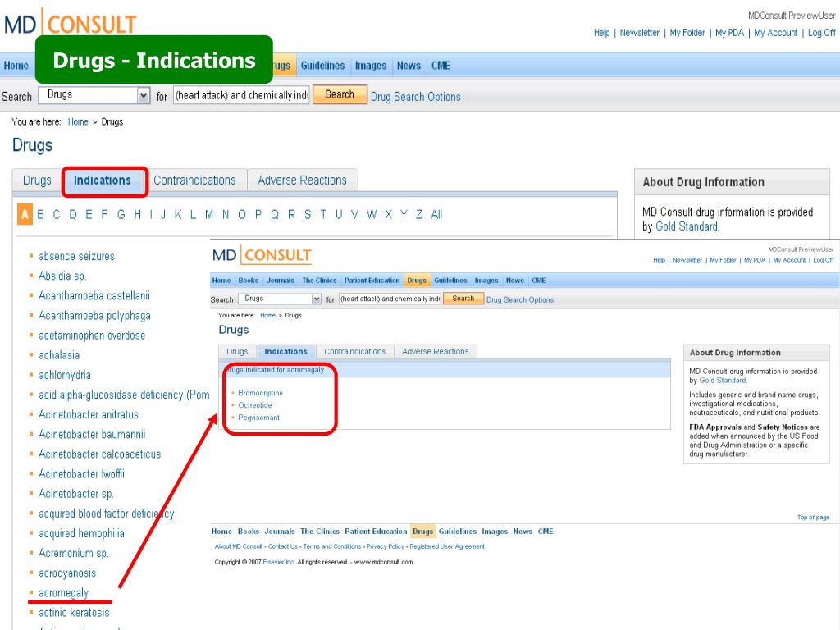Open My Account at the main page top
This screenshot has height=630, width=840.
[776, 33]
